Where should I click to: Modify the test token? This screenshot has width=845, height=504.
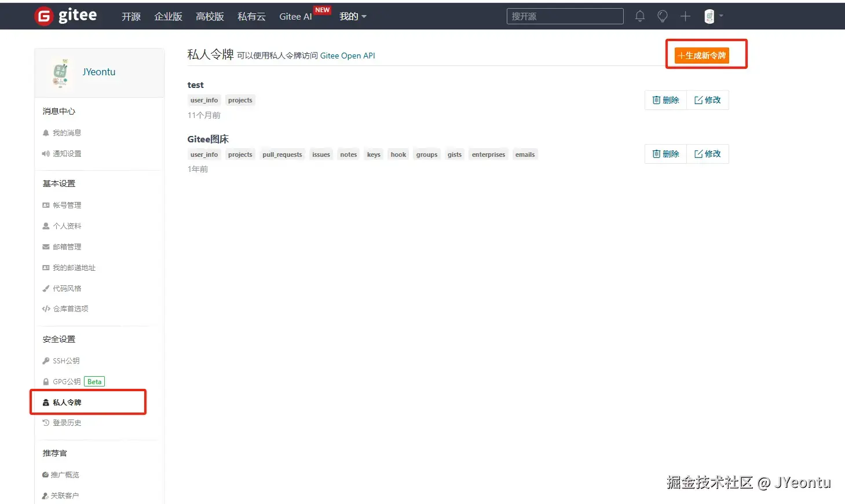tap(708, 100)
